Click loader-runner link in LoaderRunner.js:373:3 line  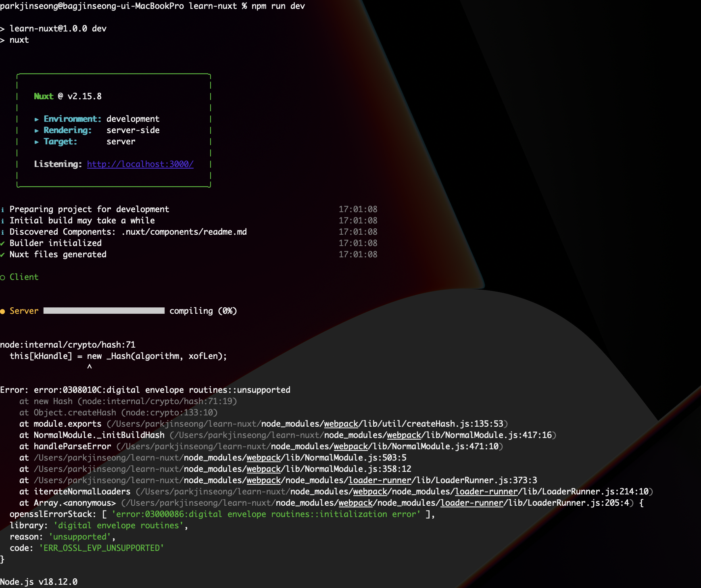[380, 480]
